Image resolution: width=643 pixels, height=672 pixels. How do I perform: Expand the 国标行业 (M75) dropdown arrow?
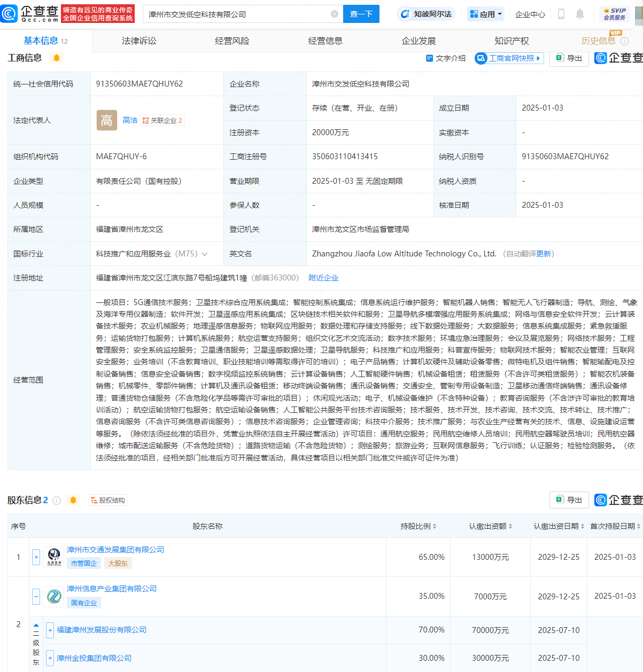click(x=205, y=254)
